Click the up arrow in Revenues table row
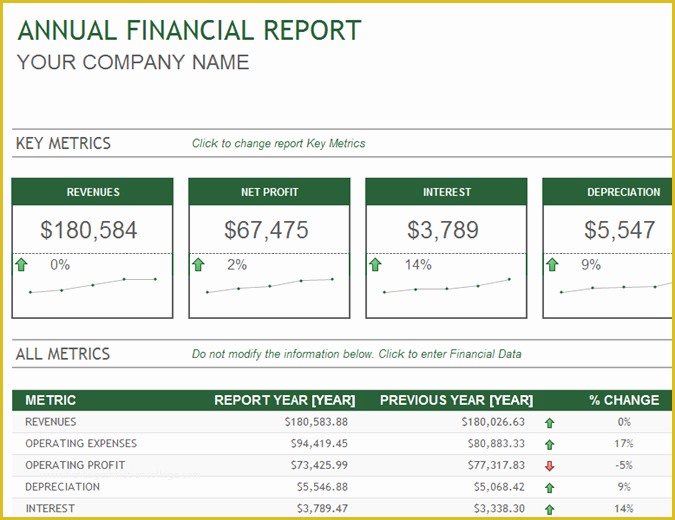The image size is (675, 520). tap(549, 423)
